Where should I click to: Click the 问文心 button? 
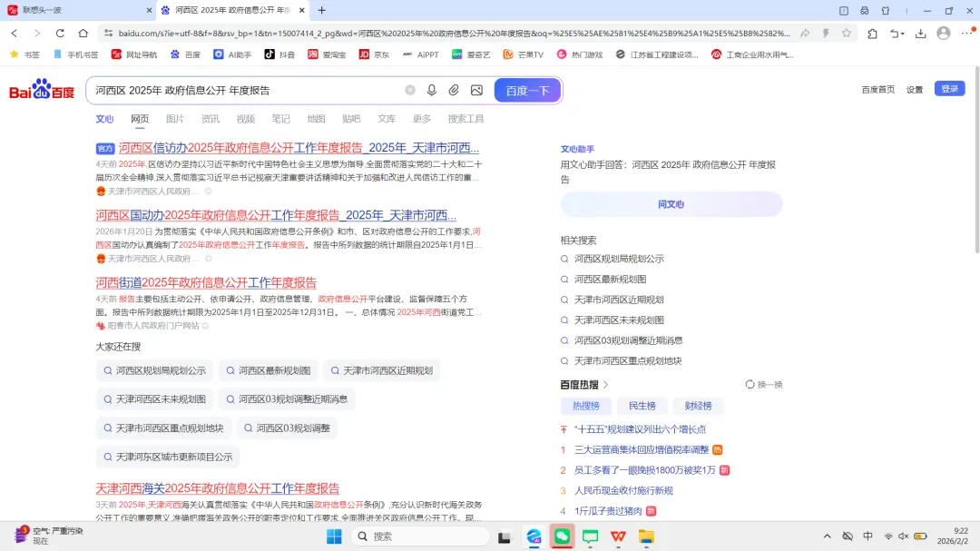tap(671, 204)
